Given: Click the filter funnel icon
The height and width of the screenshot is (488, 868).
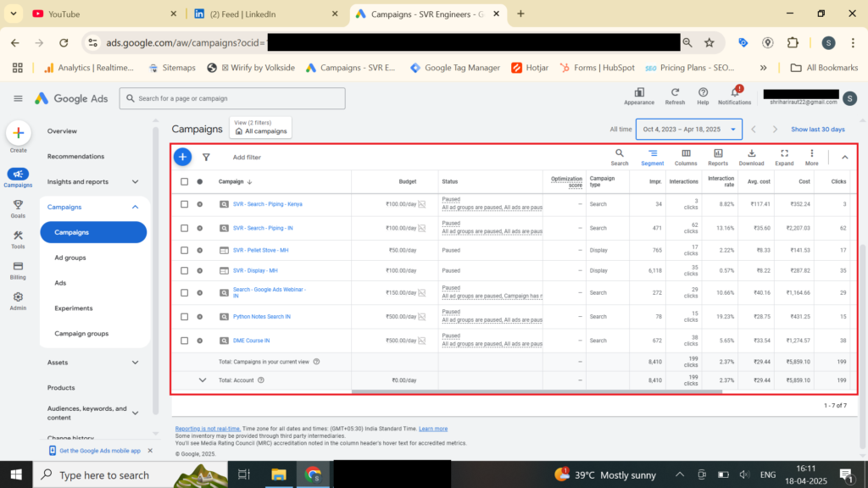Looking at the screenshot, I should [206, 157].
